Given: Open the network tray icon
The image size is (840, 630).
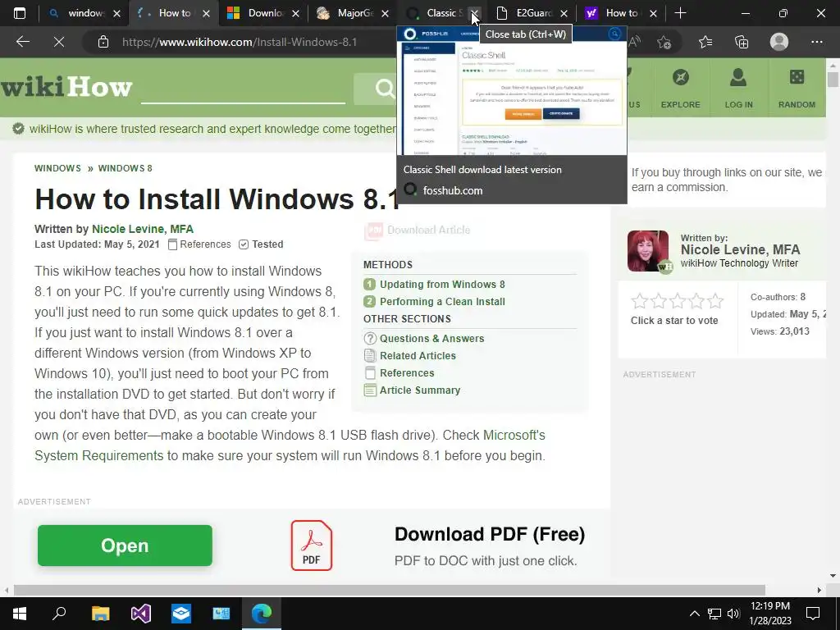Looking at the screenshot, I should click(714, 614).
